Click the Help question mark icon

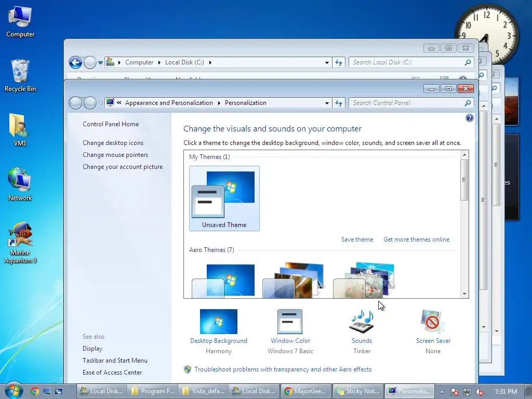pos(470,118)
